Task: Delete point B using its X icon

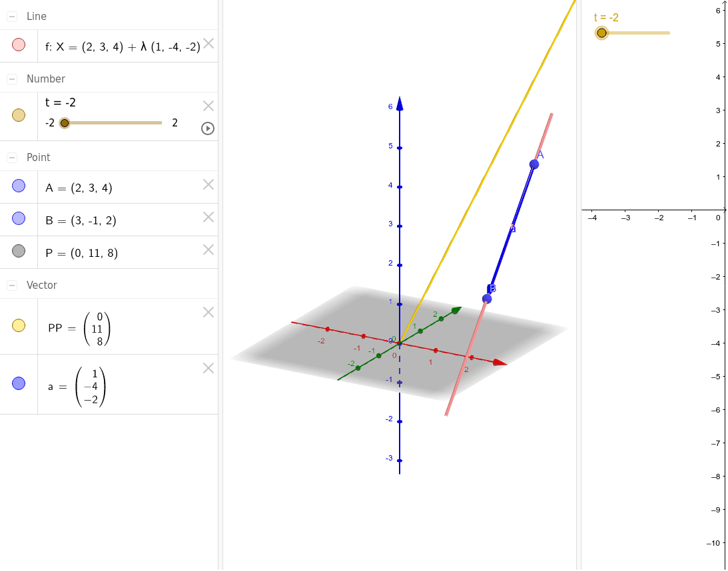Action: [x=208, y=217]
